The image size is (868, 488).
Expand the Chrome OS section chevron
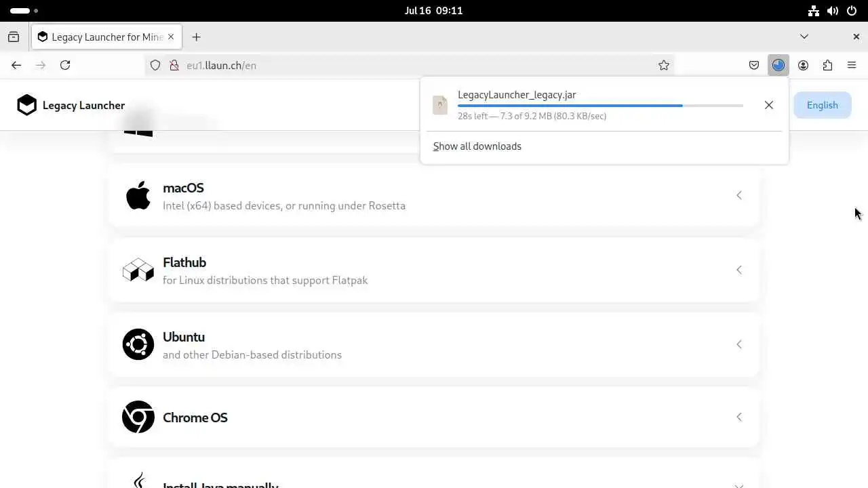pyautogui.click(x=739, y=417)
